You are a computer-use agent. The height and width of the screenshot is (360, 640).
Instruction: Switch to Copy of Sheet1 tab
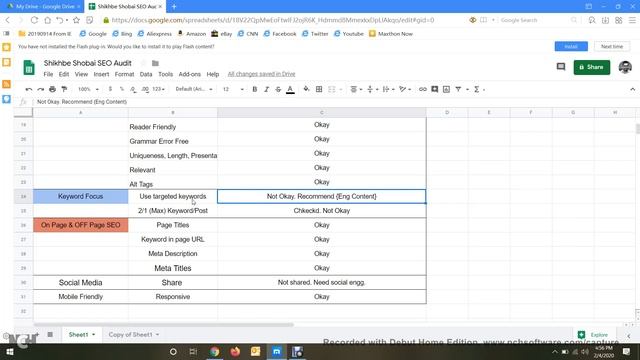click(x=133, y=335)
